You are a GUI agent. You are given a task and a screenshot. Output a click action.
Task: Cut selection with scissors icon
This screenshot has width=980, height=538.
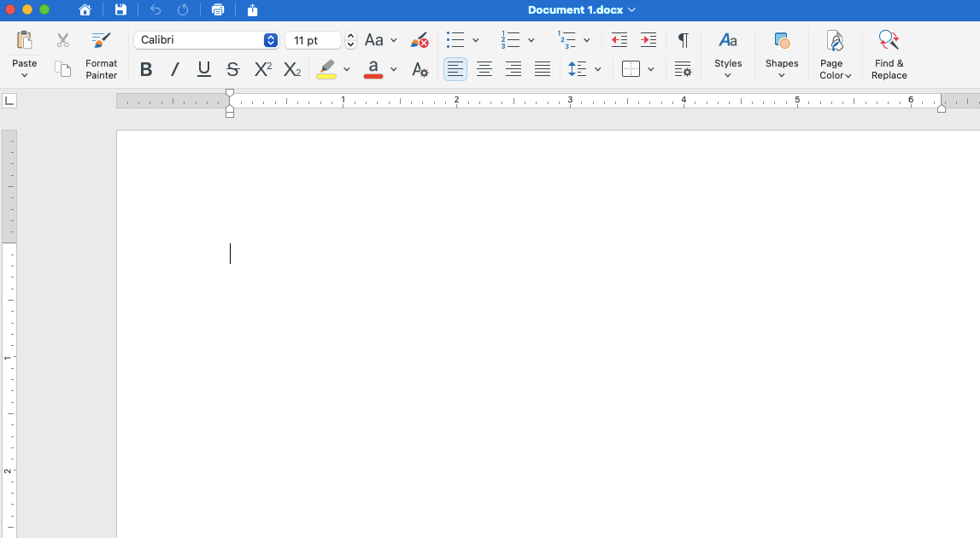click(x=62, y=41)
